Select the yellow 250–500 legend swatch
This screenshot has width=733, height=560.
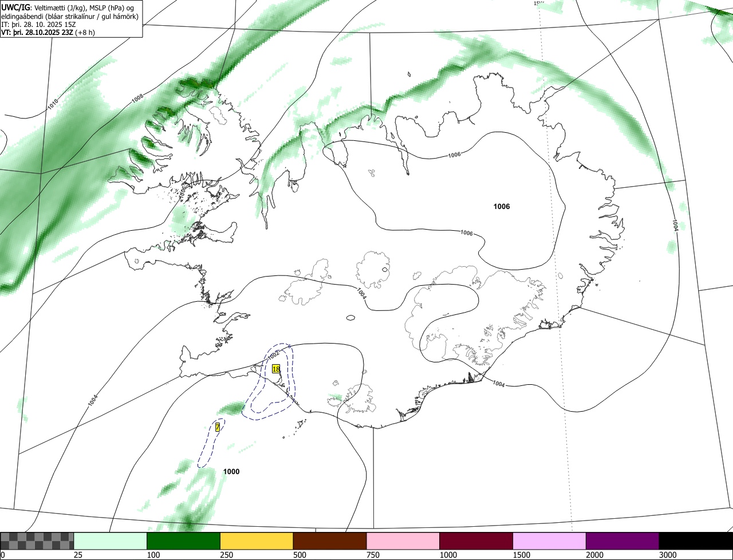pos(257,541)
